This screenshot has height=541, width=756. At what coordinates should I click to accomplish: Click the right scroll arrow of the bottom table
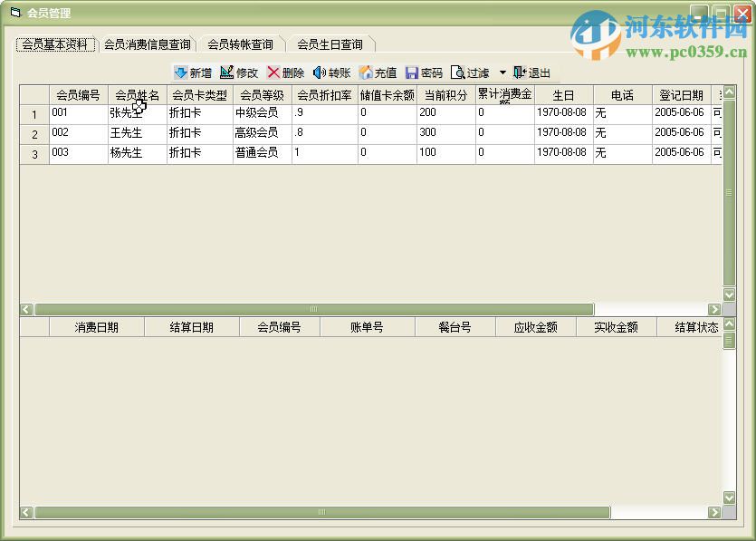pos(715,512)
